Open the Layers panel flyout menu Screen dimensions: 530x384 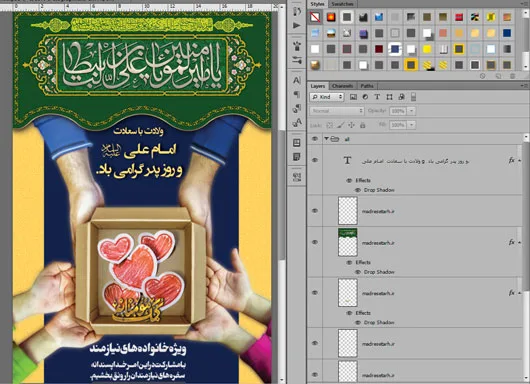tap(525, 86)
